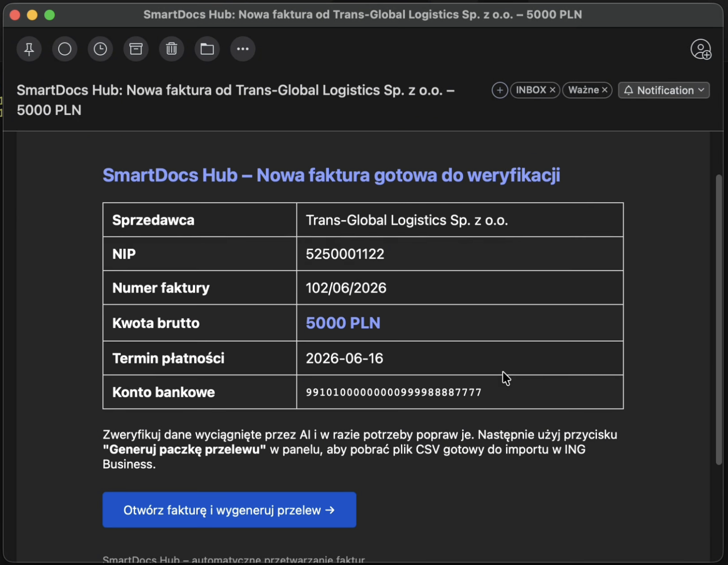This screenshot has width=728, height=565.
Task: Select the bank account number value
Action: tap(394, 392)
